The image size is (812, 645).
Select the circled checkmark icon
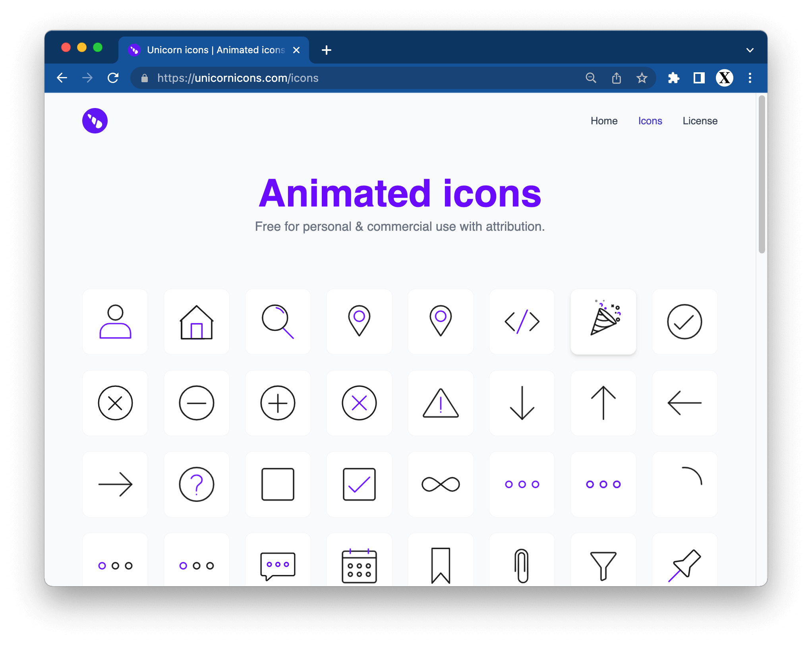point(684,322)
